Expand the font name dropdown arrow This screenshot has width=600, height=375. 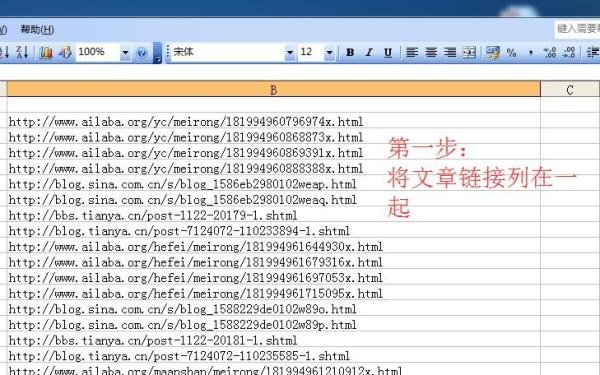(x=290, y=52)
